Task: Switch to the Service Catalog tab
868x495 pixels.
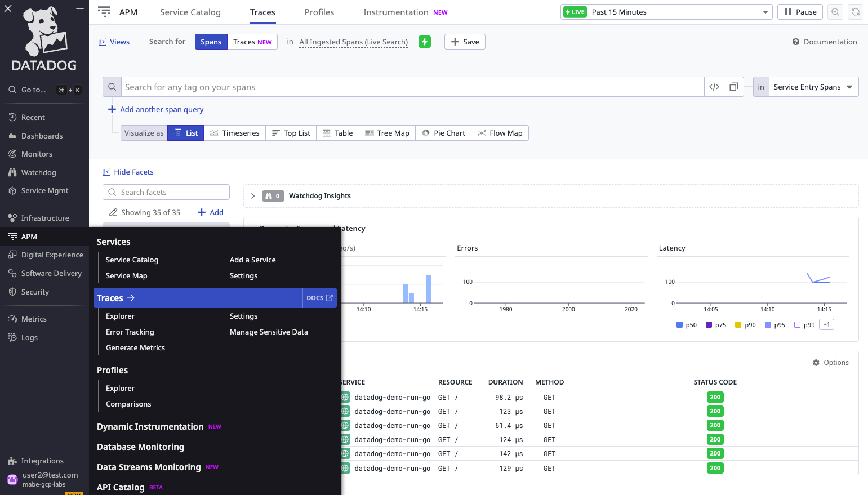Action: 190,12
